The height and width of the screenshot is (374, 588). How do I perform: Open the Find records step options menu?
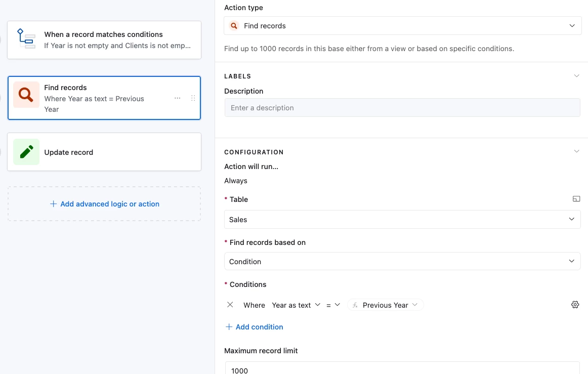click(177, 98)
